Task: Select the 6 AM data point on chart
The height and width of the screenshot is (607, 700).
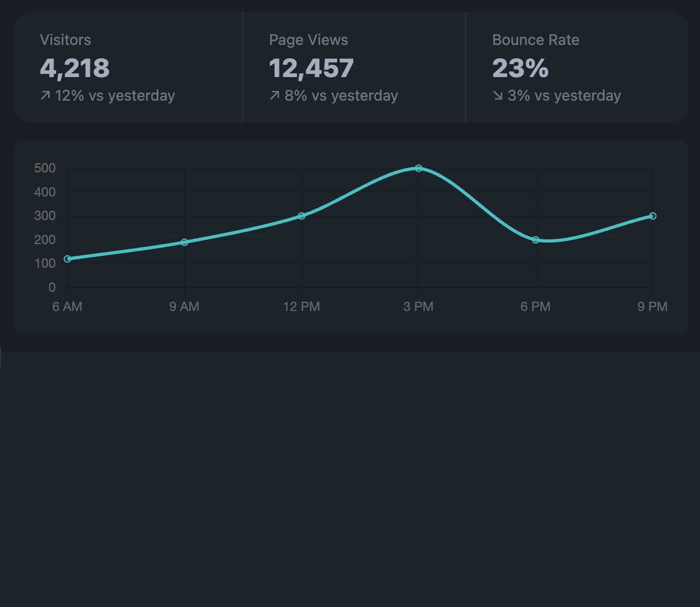Action: coord(67,259)
